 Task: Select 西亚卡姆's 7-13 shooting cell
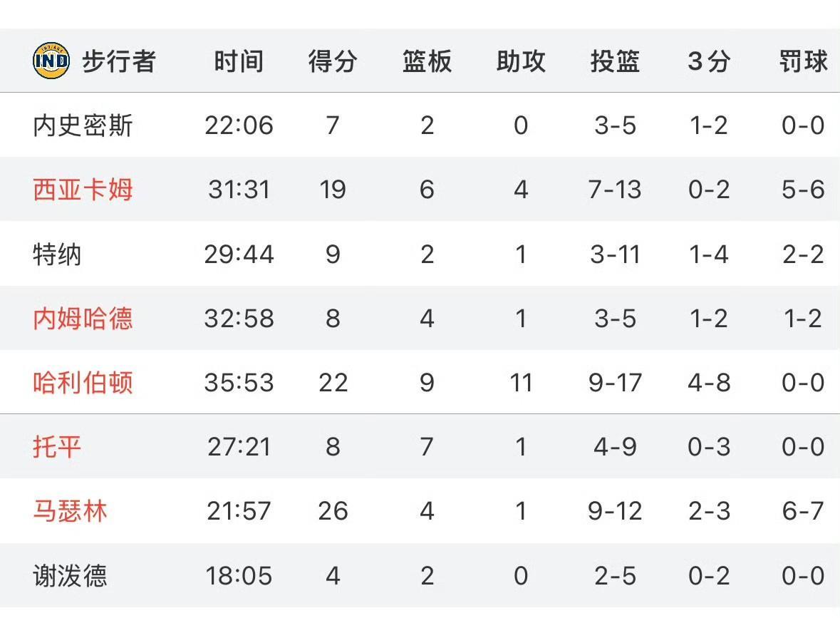point(615,190)
